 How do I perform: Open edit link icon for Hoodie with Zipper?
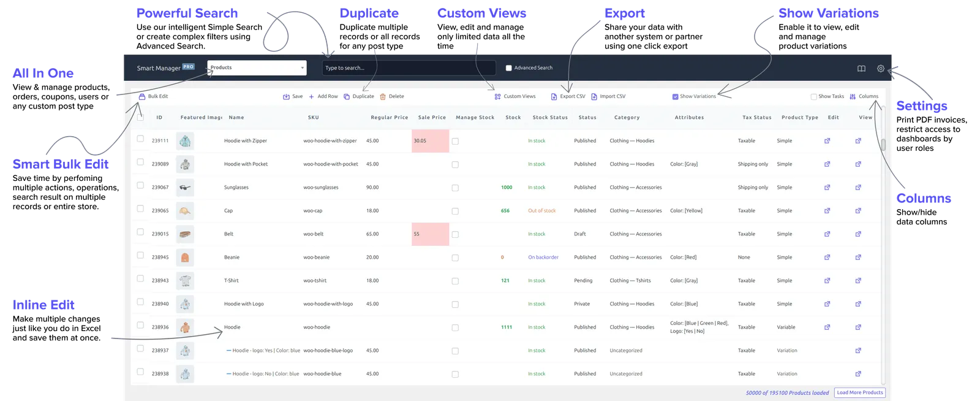[x=827, y=141]
